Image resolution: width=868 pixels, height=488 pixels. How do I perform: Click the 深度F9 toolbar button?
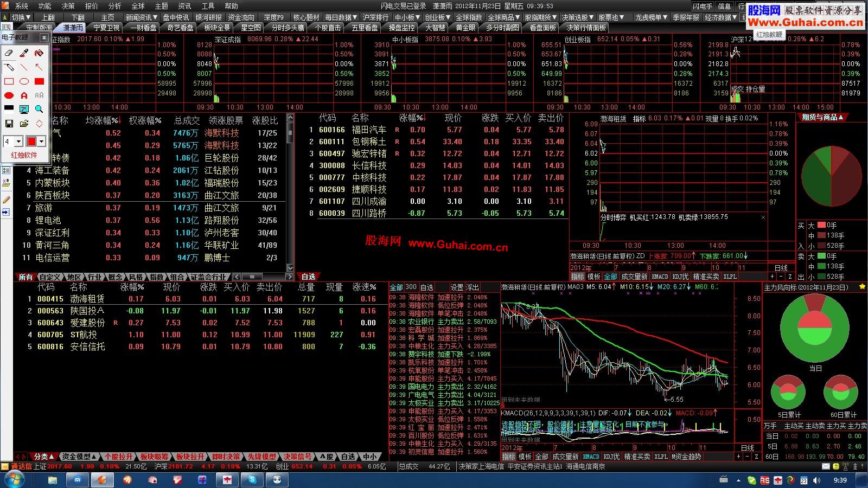274,17
